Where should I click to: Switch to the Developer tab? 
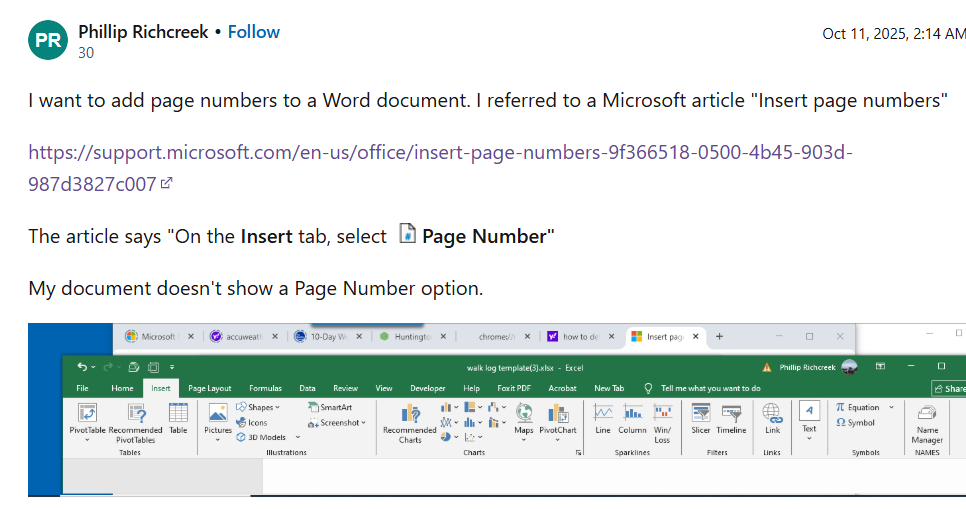pos(428,388)
